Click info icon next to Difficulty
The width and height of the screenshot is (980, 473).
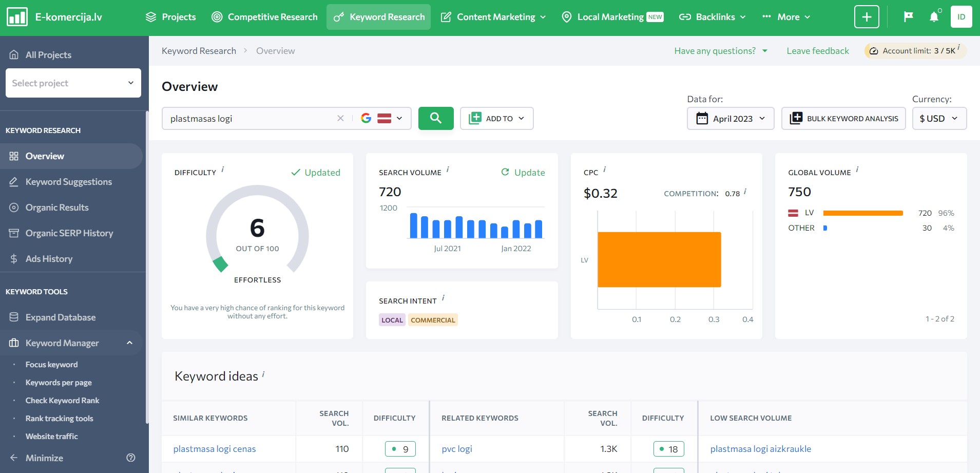[222, 169]
